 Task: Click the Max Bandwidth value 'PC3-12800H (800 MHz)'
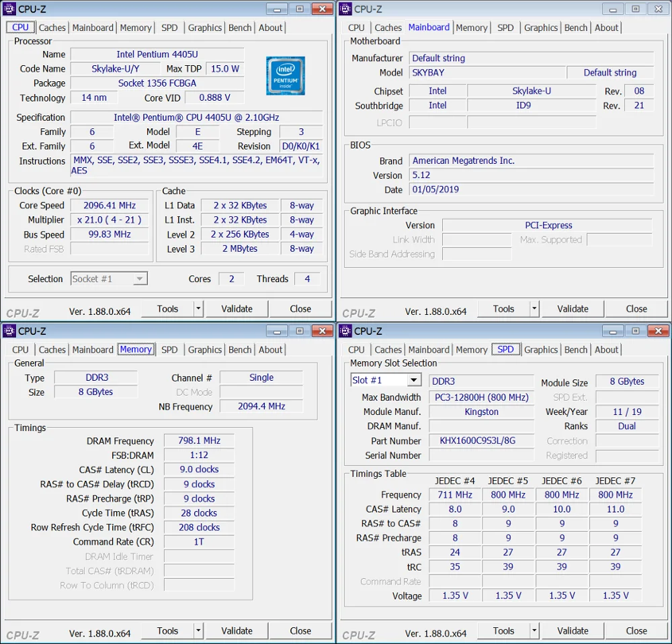coord(482,397)
